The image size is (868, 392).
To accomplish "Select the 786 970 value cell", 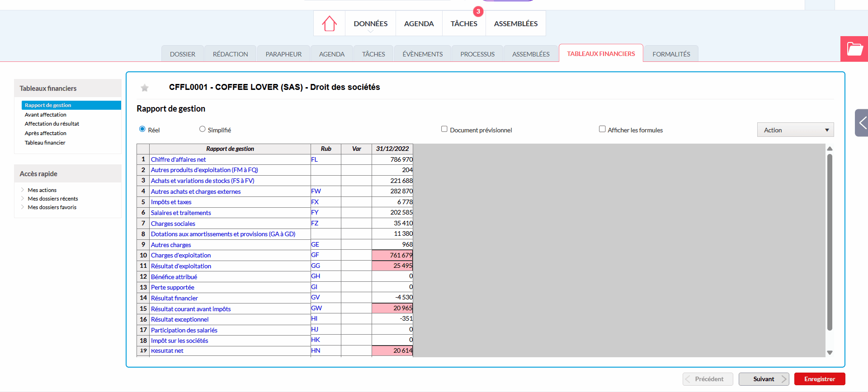I will click(392, 159).
